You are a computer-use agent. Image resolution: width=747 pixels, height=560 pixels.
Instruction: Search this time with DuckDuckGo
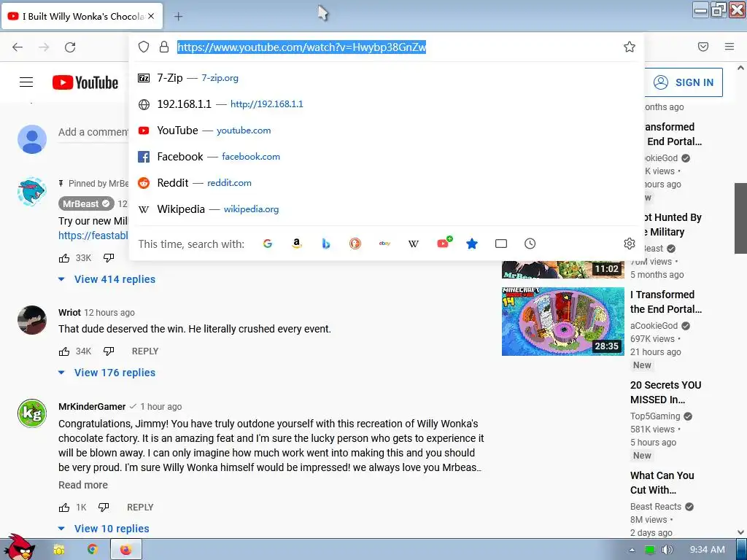355,244
